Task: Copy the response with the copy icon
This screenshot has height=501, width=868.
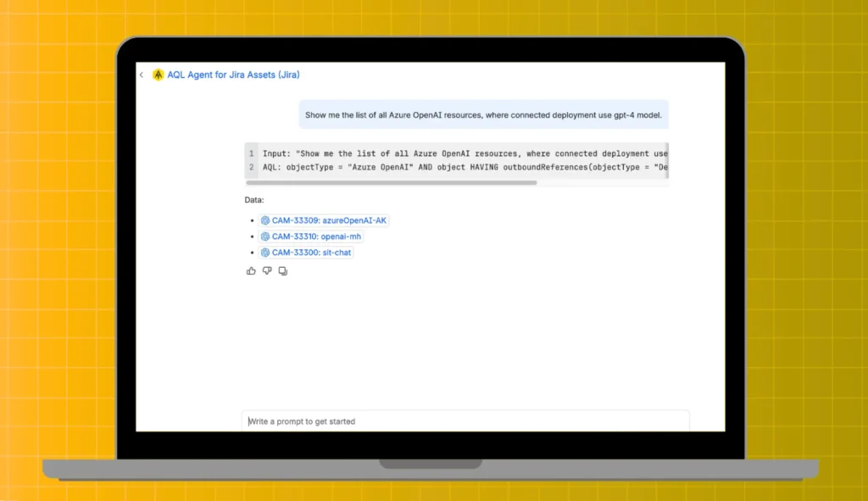Action: [x=283, y=270]
